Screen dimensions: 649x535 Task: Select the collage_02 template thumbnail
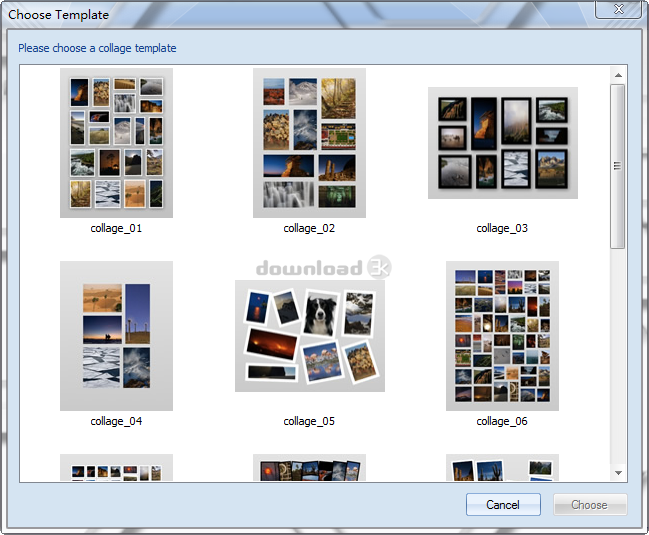[309, 143]
